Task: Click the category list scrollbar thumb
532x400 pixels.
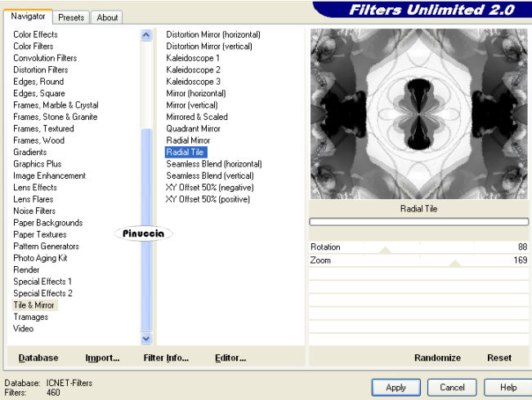Action: (x=146, y=229)
